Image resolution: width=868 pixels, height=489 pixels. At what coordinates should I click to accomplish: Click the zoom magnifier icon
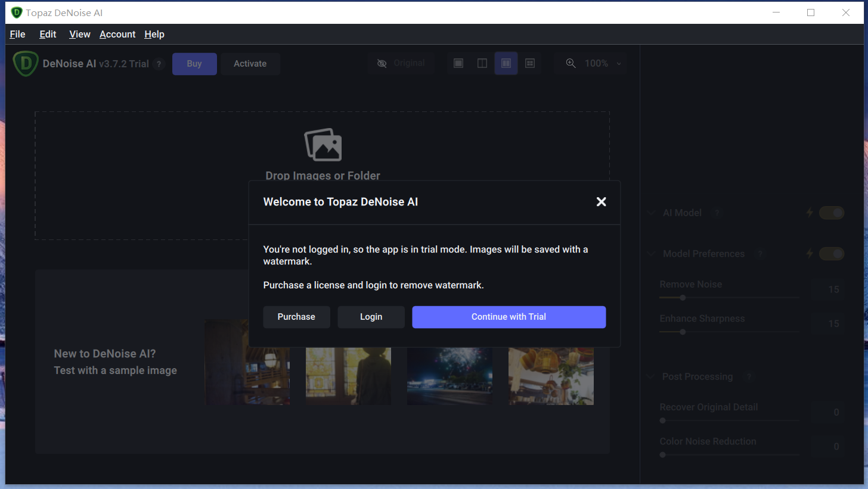pyautogui.click(x=571, y=63)
